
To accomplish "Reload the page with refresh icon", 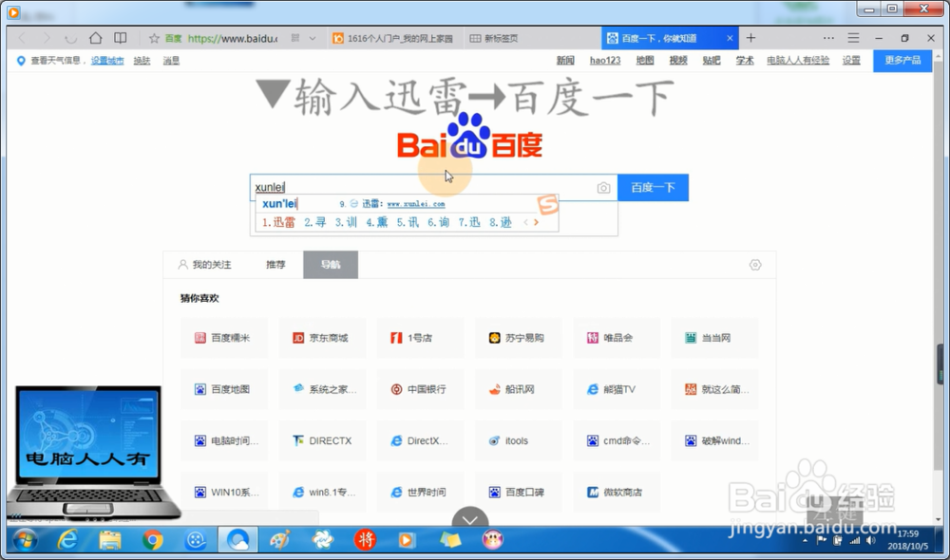I will point(71,38).
